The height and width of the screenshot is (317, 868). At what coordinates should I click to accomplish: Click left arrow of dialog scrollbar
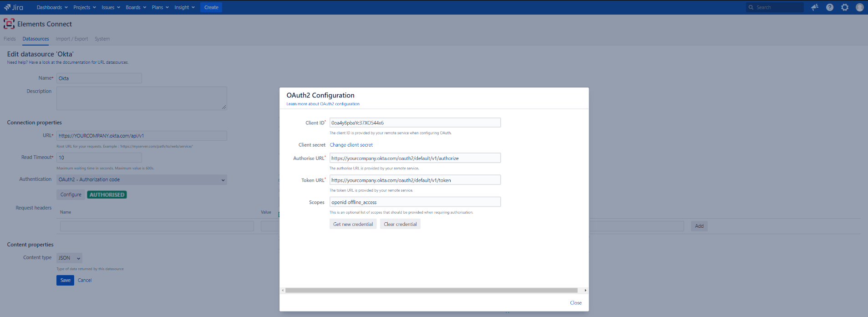(x=283, y=290)
